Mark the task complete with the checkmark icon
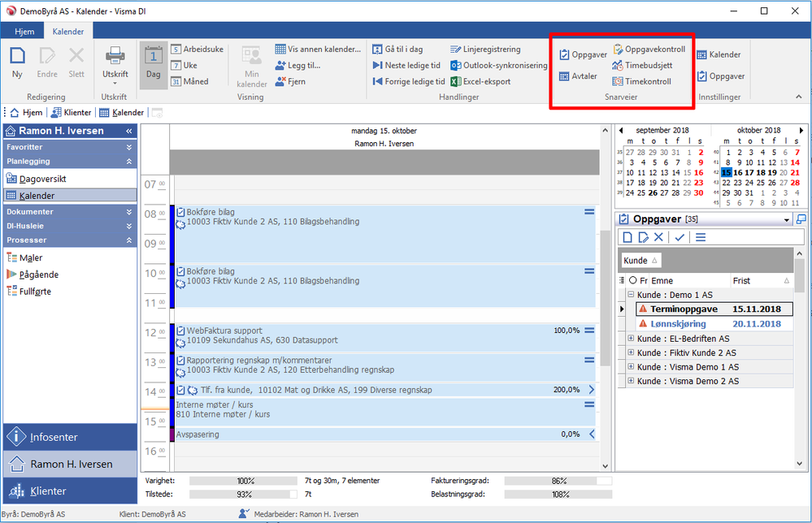This screenshot has height=523, width=812. coord(680,237)
